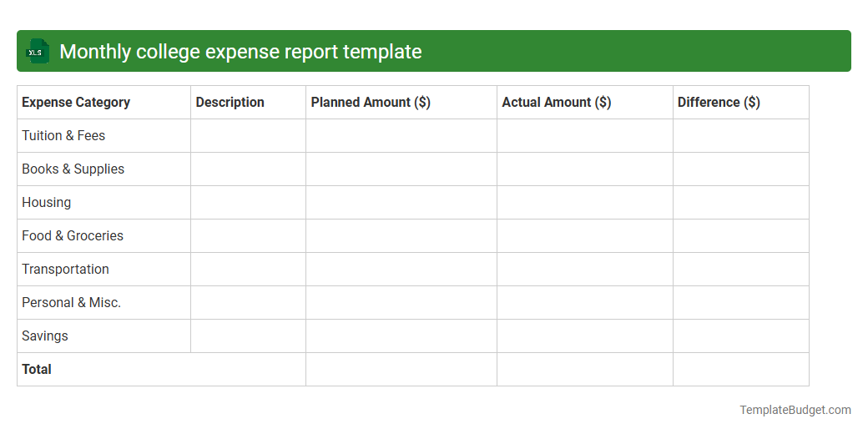Click the 'Food & Groceries' row label
The image size is (868, 434).
tap(73, 236)
